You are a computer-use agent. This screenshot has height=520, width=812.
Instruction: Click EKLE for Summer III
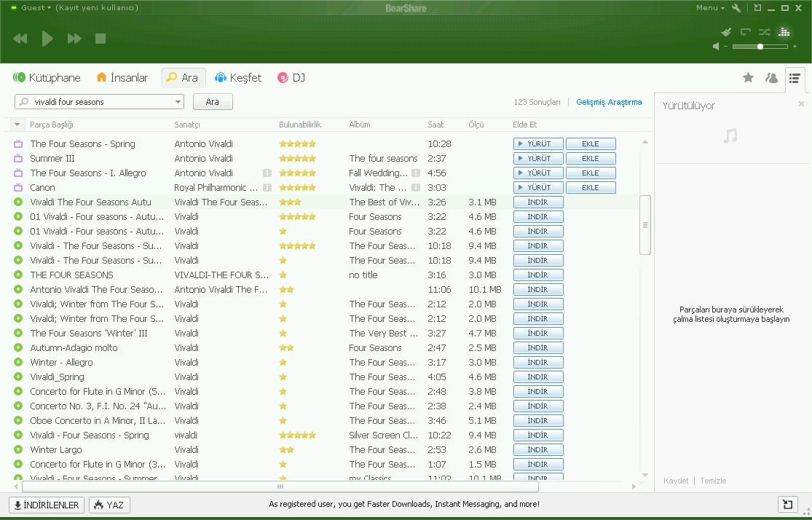pos(591,159)
